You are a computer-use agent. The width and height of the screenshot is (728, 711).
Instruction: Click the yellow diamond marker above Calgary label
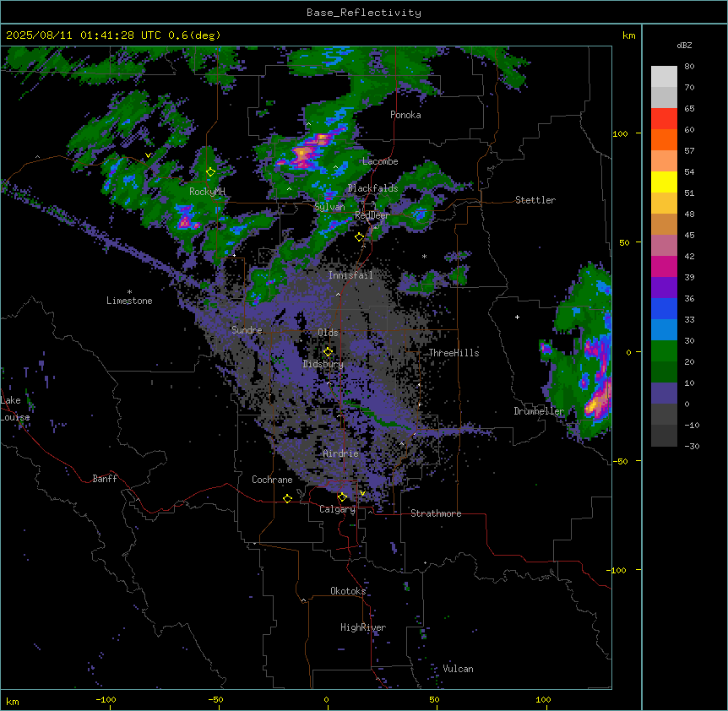[x=342, y=497]
